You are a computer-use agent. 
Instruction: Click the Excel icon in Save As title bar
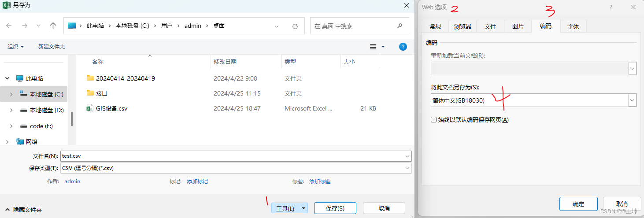7,5
